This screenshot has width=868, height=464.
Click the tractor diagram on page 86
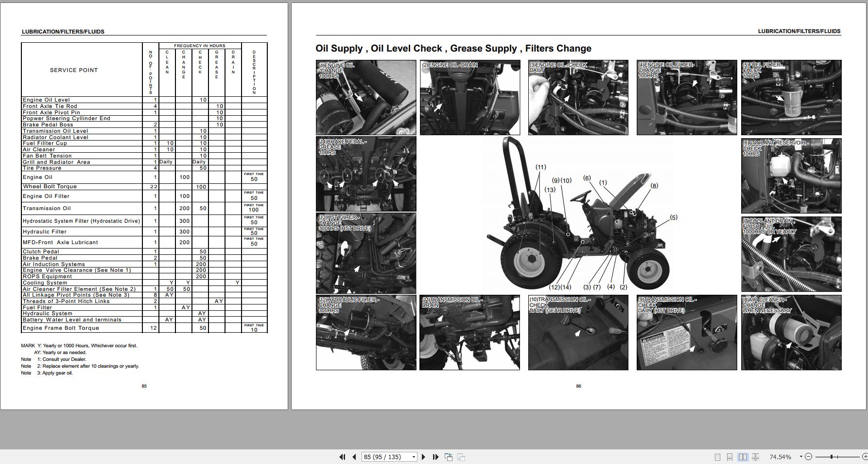[578, 224]
